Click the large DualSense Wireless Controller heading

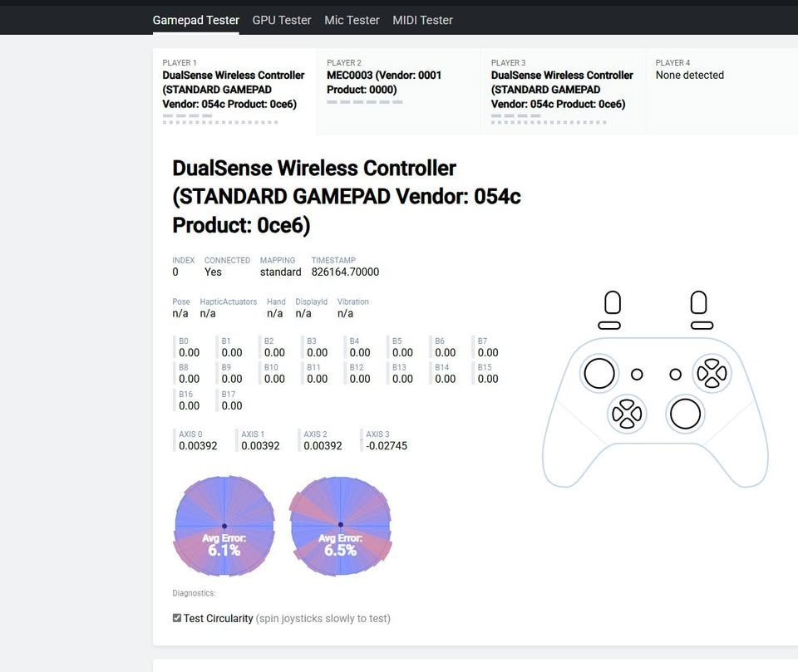pos(347,197)
